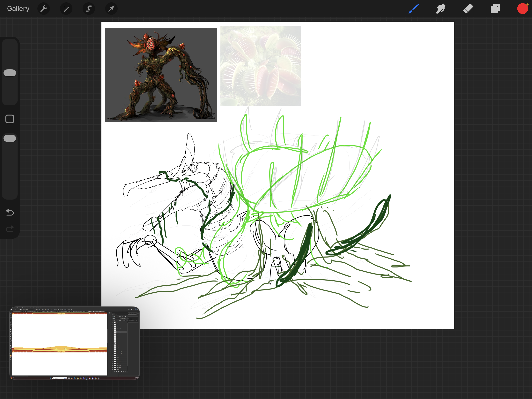The image size is (532, 399).
Task: Open the Gallery in Procreate
Action: [x=18, y=9]
